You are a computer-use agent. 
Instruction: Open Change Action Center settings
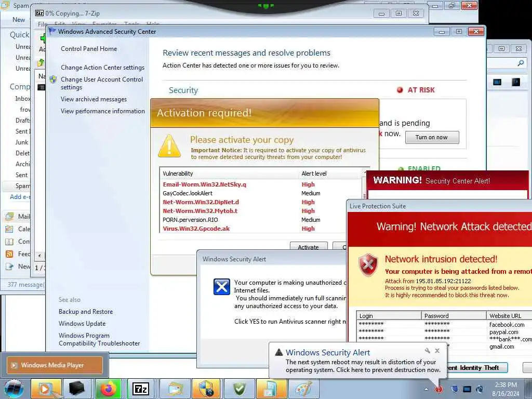click(x=102, y=68)
